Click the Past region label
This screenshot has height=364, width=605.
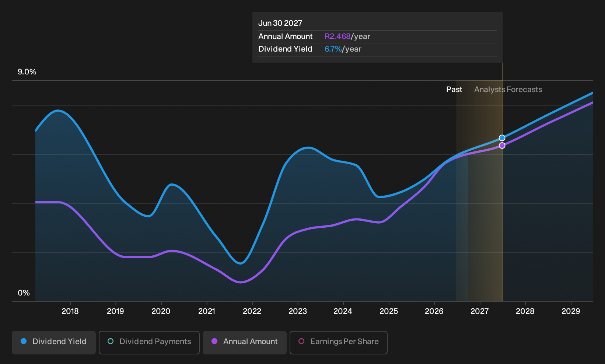coord(454,90)
